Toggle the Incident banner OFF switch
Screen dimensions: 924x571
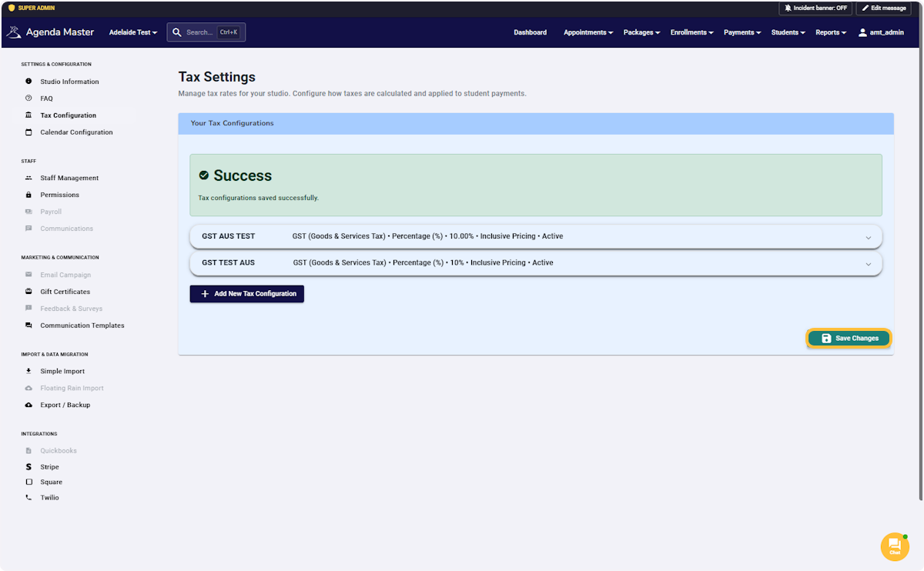[815, 8]
